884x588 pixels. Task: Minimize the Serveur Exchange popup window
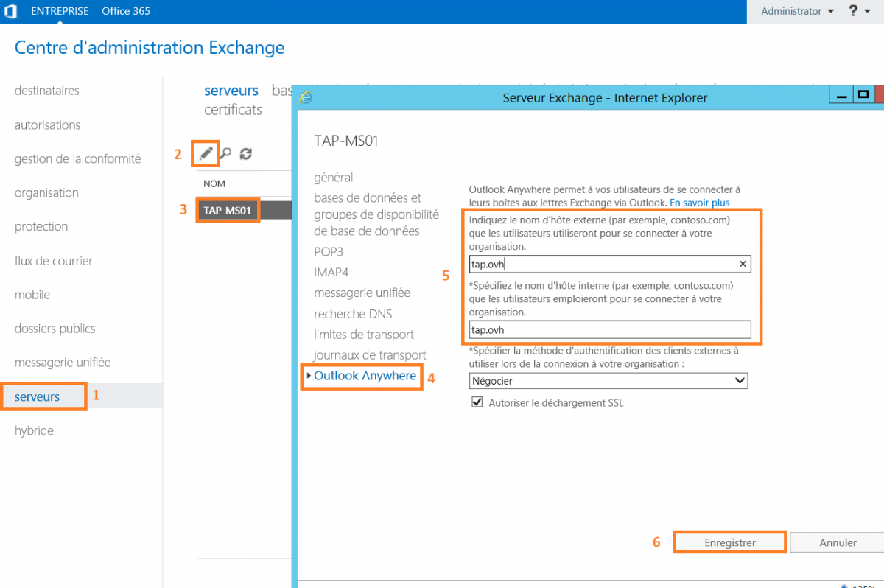841,95
